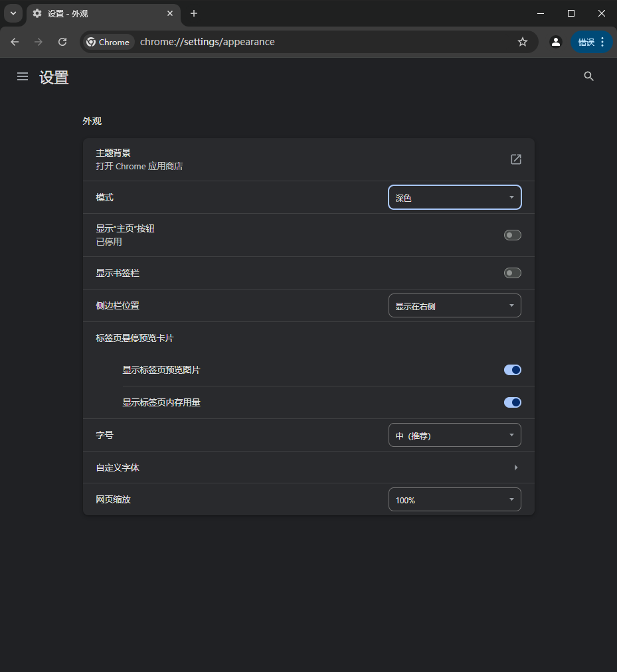Open the 网页缩放 dropdown at 100%
Image resolution: width=617 pixels, height=672 pixels.
[454, 499]
